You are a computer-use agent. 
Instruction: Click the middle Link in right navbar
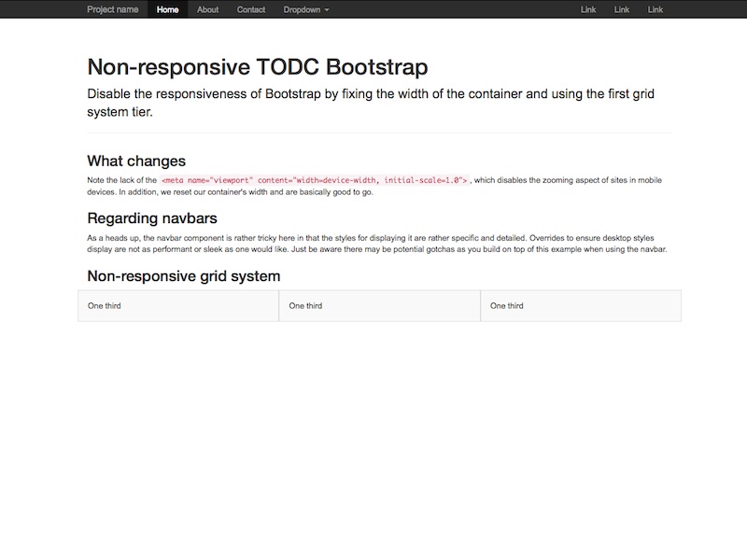click(622, 9)
